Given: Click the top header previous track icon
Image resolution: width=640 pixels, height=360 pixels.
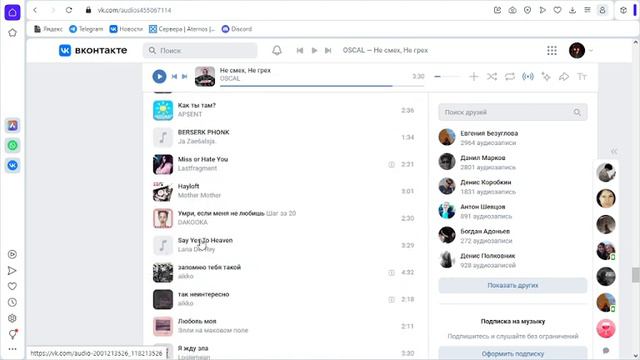Looking at the screenshot, I should pos(300,50).
